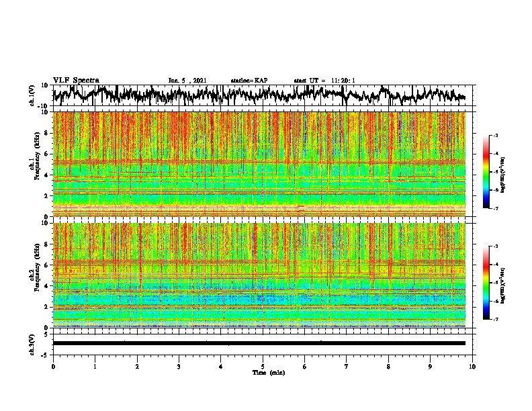532x411 pixels.
Task: Click the 'ch.3(V)' axis label
Action: pos(32,345)
